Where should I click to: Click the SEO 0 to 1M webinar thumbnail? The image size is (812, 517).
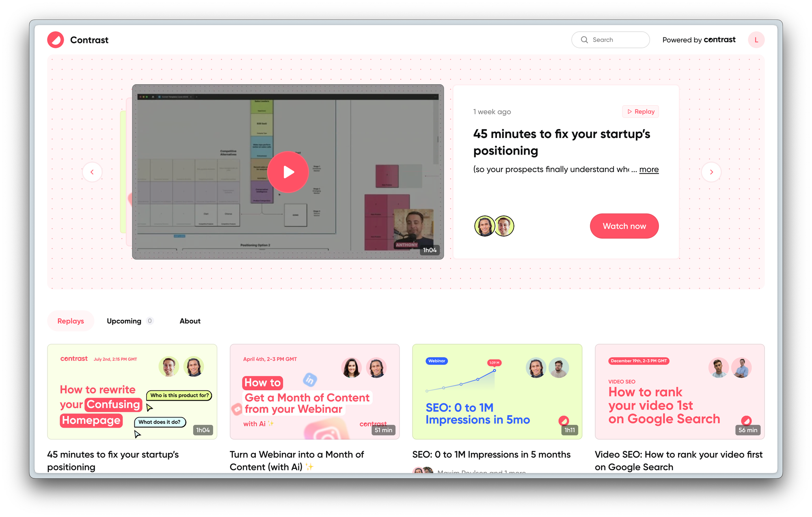click(x=498, y=392)
